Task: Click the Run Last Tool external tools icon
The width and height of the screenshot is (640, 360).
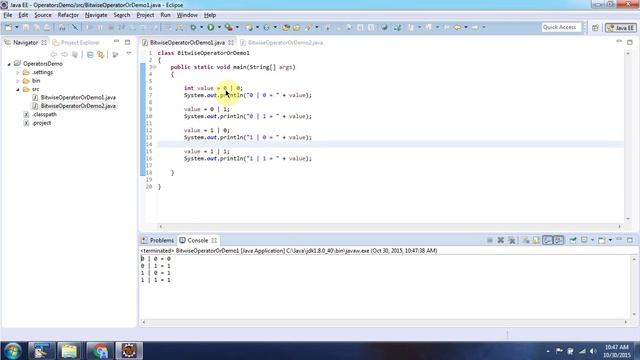Action: pos(229,27)
